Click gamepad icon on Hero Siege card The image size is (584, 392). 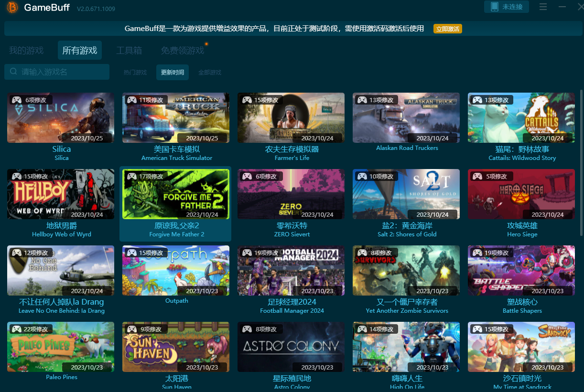point(477,176)
